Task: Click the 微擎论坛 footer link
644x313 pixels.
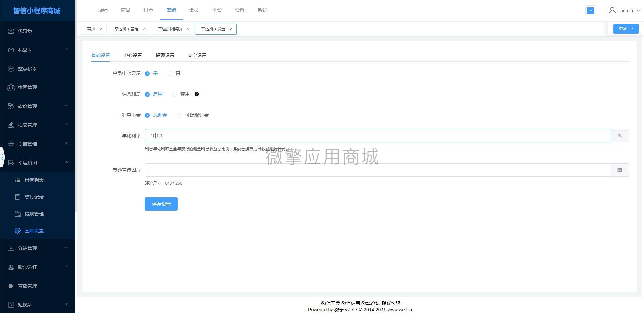Action: 371,304
